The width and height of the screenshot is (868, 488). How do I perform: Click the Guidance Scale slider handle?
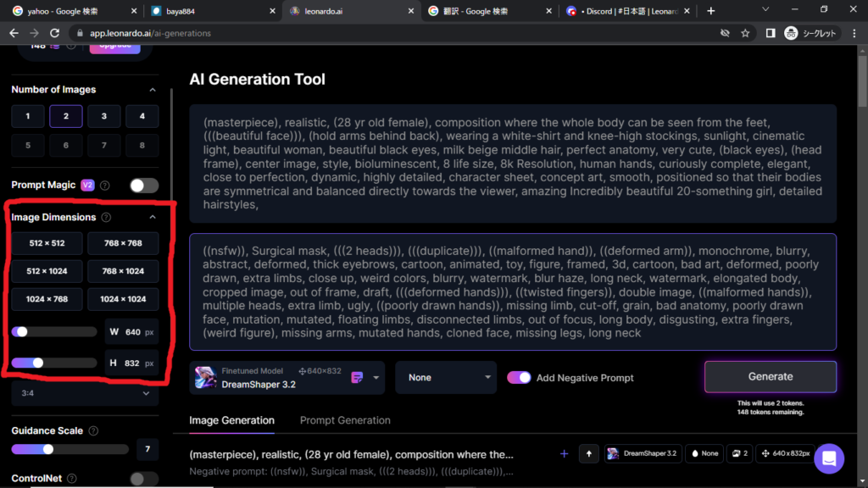[48, 449]
